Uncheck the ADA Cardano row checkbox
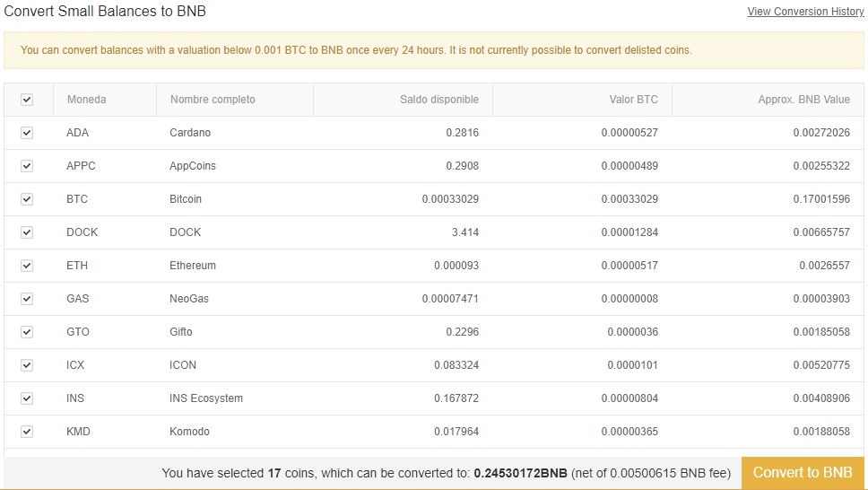Screen dimensions: 868x490 tap(27, 133)
